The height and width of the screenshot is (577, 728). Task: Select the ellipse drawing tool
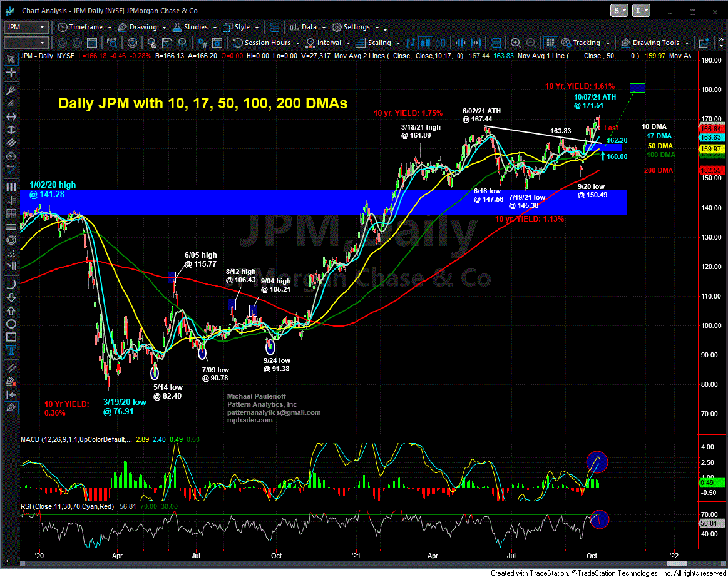click(x=11, y=324)
